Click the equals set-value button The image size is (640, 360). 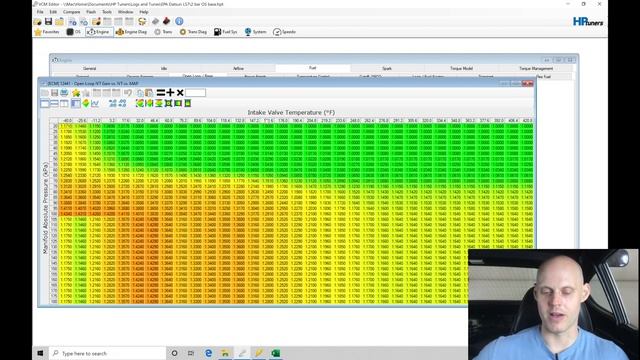click(161, 93)
